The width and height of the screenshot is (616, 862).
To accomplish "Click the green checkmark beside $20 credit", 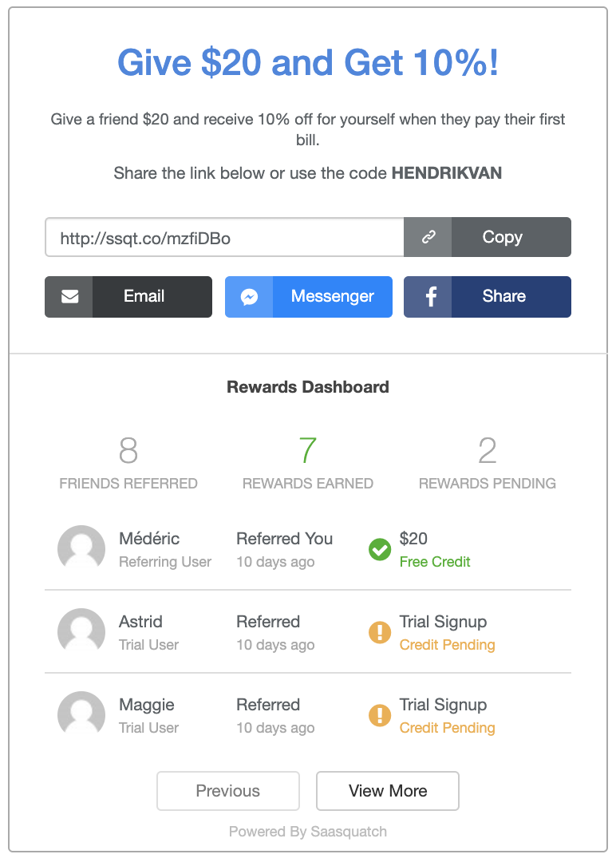I will pos(380,549).
